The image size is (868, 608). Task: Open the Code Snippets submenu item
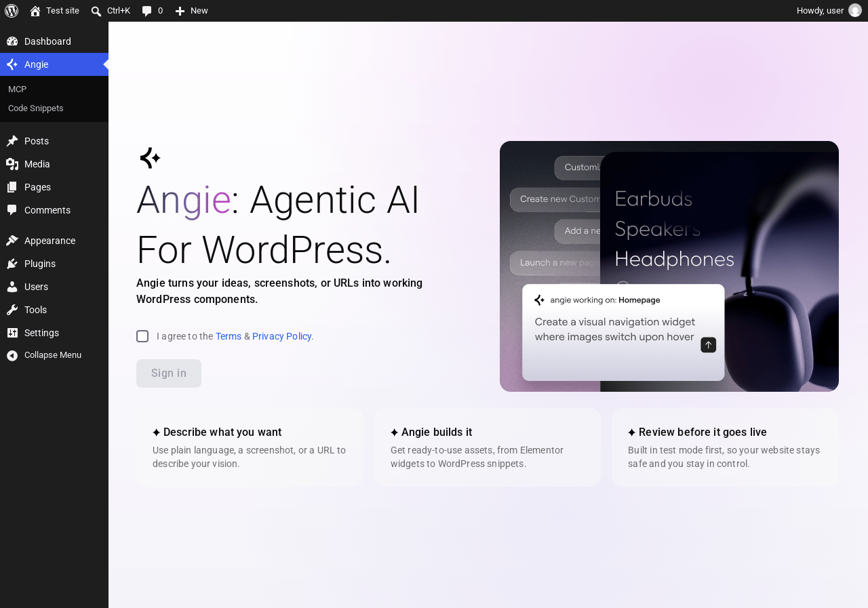(54, 108)
